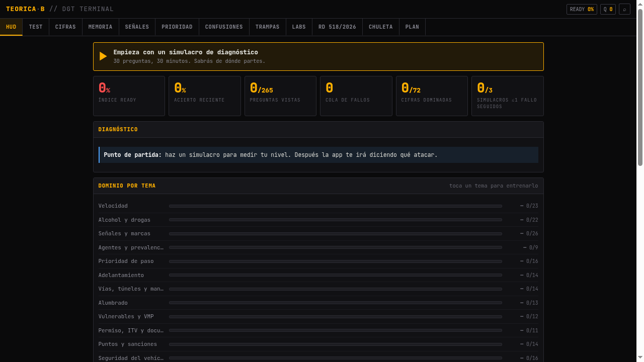Select the 'Alcohol y drogas' topic
The width and height of the screenshot is (644, 362).
click(x=318, y=220)
